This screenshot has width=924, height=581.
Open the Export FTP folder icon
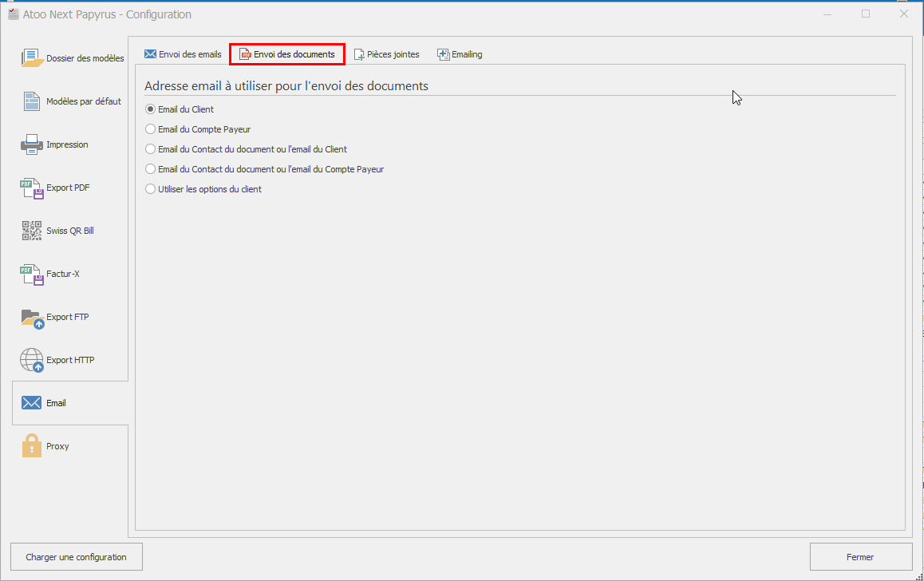[x=32, y=317]
